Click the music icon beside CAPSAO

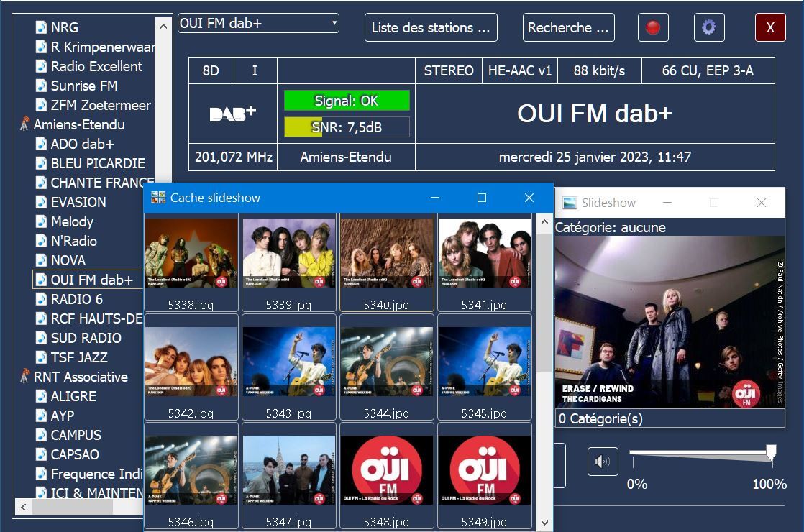pos(41,454)
